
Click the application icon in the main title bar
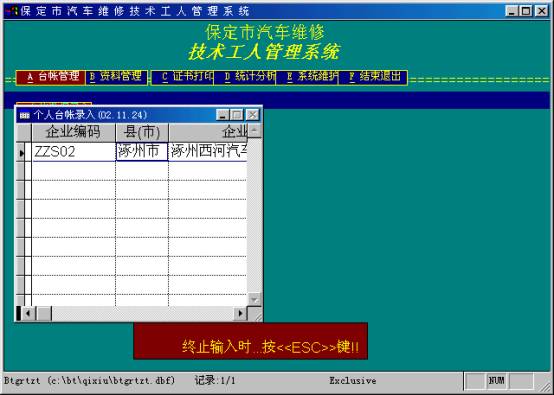coord(11,11)
